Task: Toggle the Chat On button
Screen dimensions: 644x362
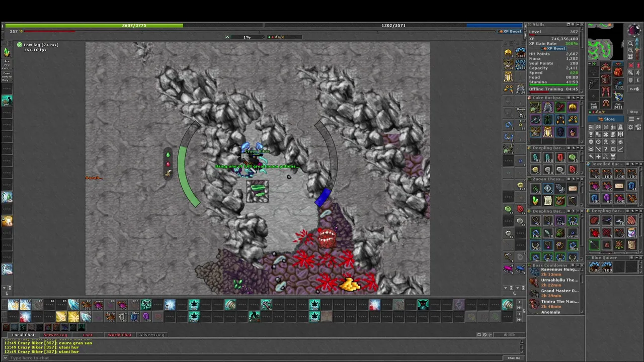Action: (x=514, y=358)
